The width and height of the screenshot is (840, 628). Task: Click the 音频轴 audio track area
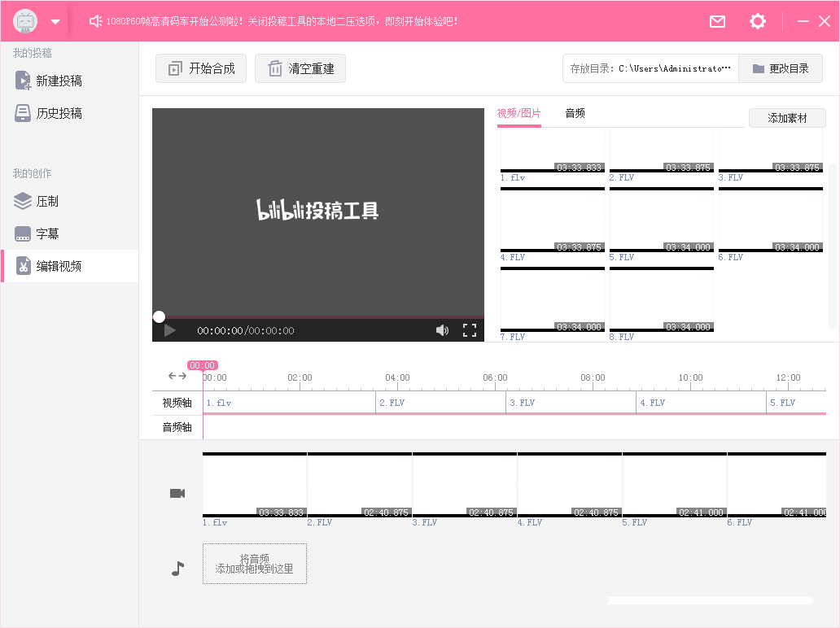click(x=514, y=427)
